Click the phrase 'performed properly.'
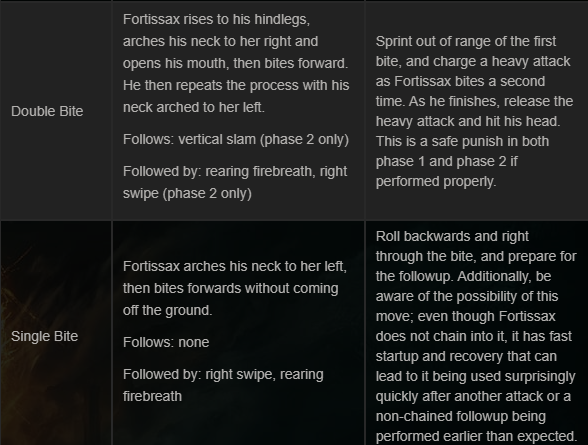The height and width of the screenshot is (445, 588). (x=436, y=181)
